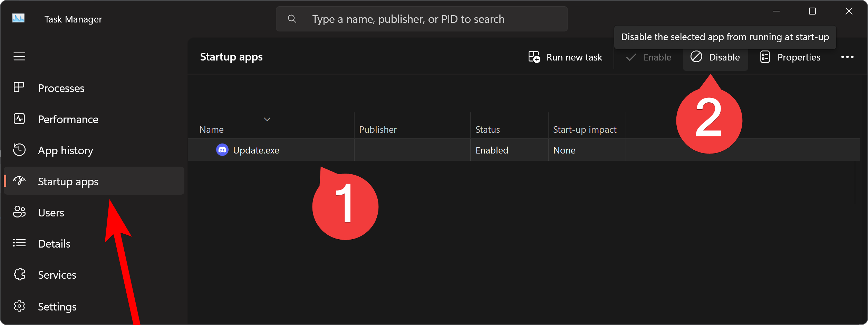Sort by the Publisher column header
This screenshot has height=325, width=868.
pos(378,129)
